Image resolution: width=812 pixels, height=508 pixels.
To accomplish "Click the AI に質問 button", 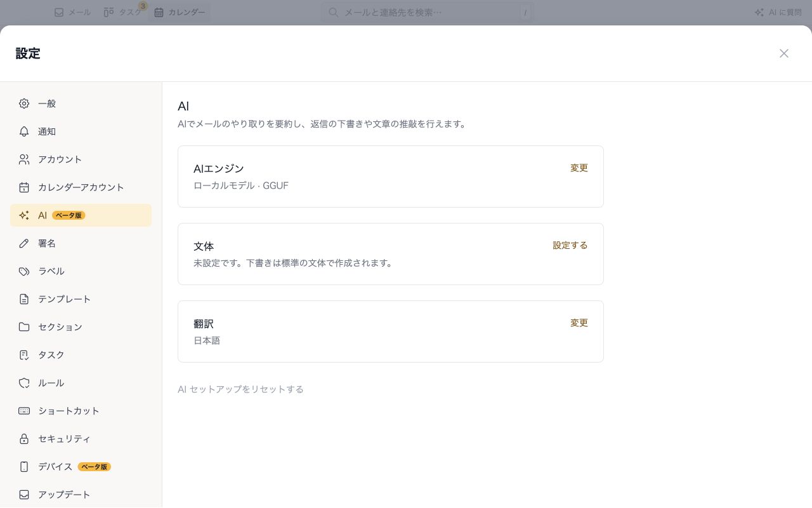I will 778,12.
